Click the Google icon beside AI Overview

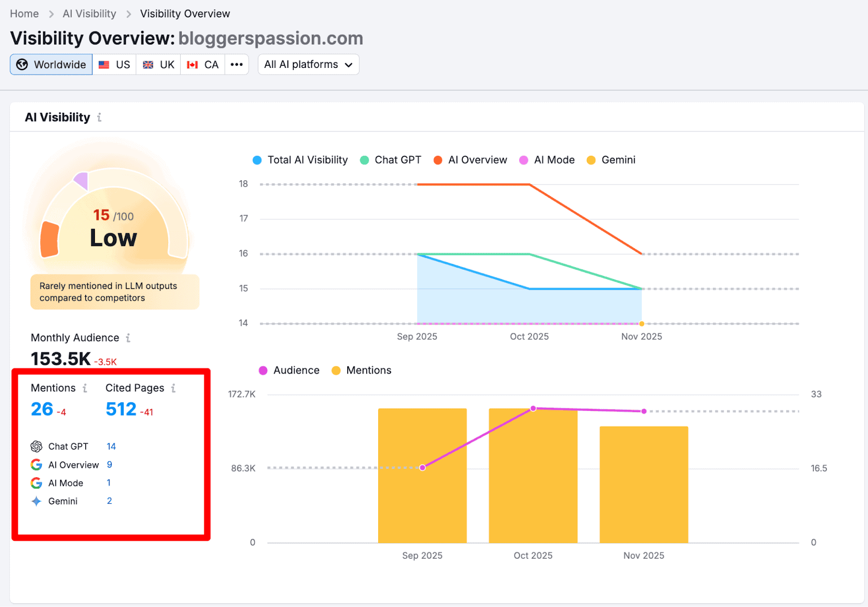coord(36,465)
